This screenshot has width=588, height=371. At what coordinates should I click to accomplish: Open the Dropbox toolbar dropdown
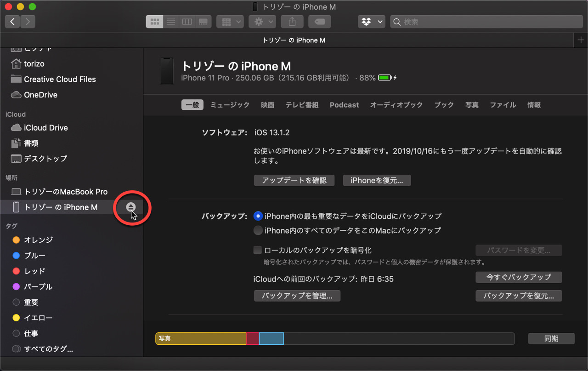(x=371, y=22)
